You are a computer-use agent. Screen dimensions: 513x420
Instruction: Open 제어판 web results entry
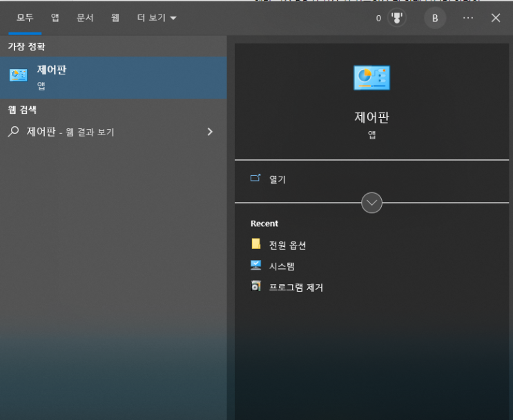[x=113, y=132]
